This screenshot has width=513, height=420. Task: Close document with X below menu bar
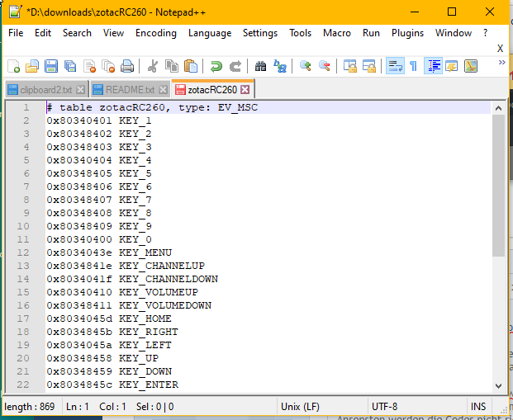click(x=500, y=49)
